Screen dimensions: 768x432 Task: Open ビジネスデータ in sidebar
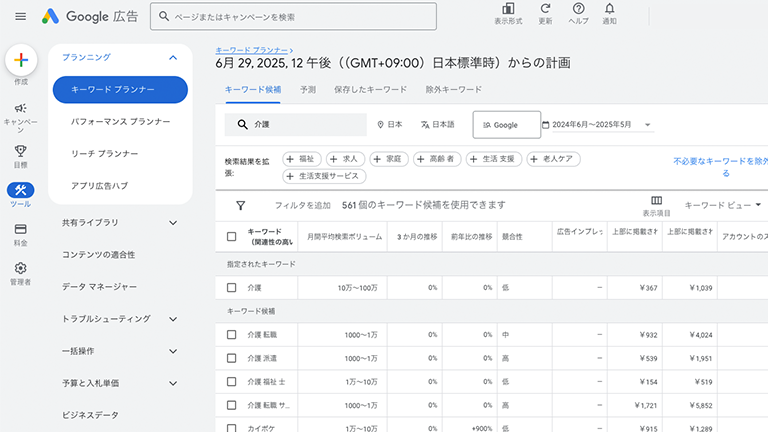point(90,415)
